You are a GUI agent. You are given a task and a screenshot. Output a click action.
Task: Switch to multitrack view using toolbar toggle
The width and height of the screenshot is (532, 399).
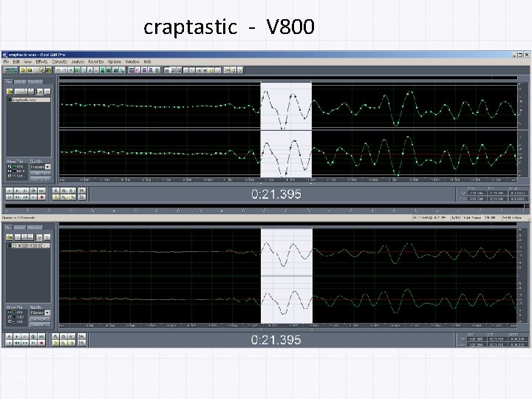(x=10, y=70)
